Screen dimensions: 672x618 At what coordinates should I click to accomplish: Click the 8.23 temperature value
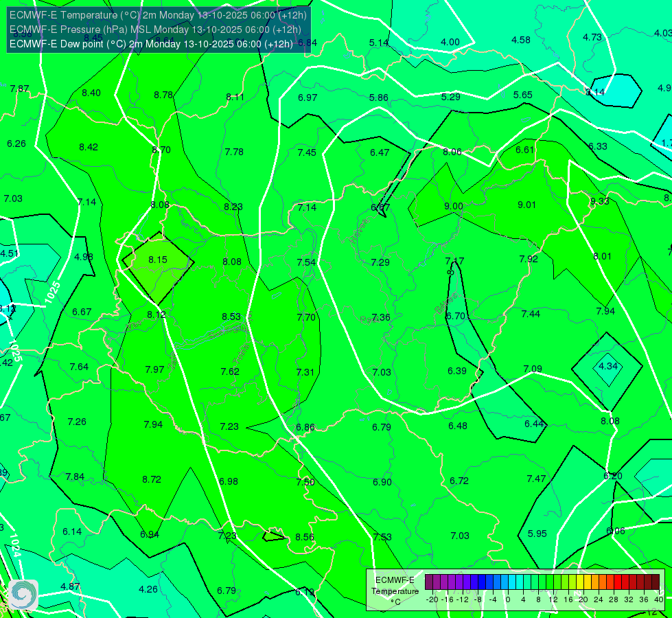233,207
